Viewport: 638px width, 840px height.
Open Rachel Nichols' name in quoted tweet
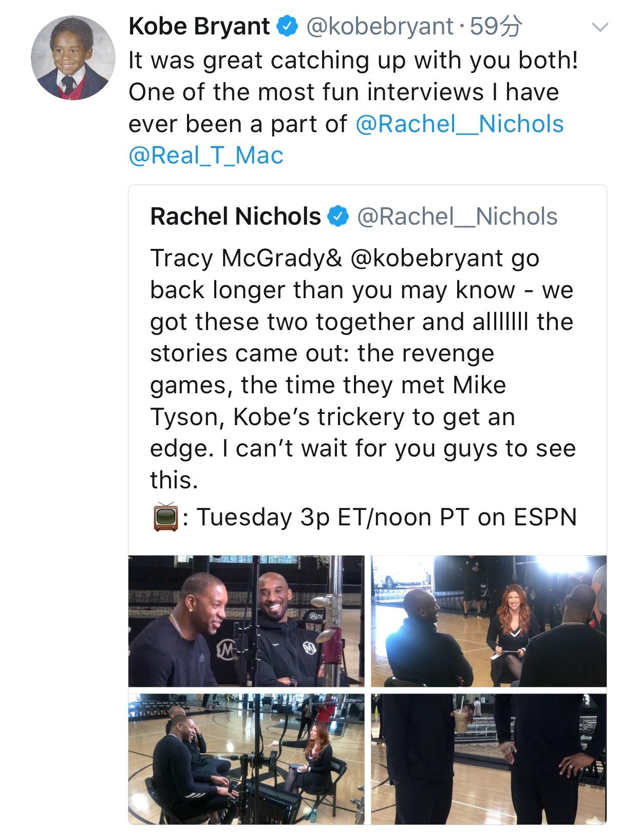click(235, 216)
